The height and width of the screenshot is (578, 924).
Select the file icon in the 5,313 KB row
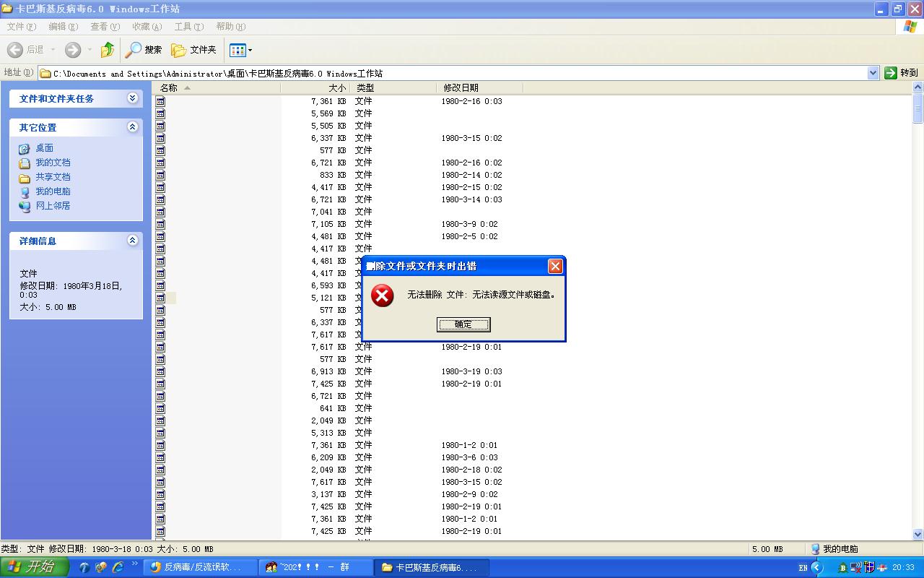160,433
